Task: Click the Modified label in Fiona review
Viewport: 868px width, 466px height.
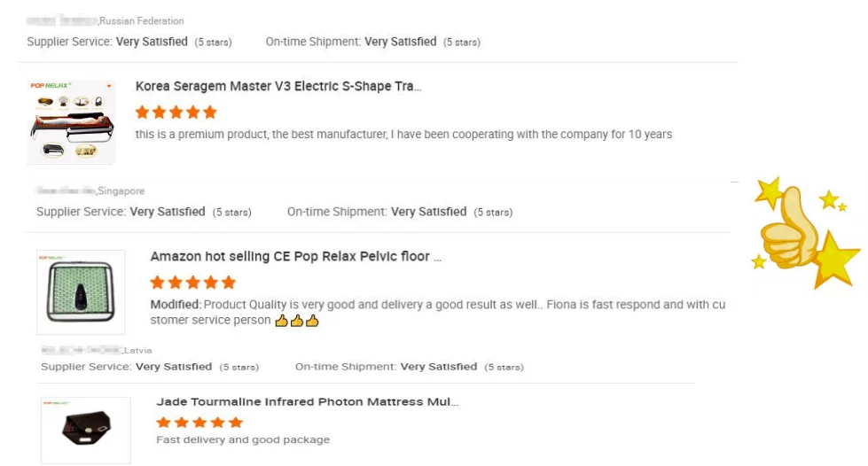Action: (x=175, y=305)
